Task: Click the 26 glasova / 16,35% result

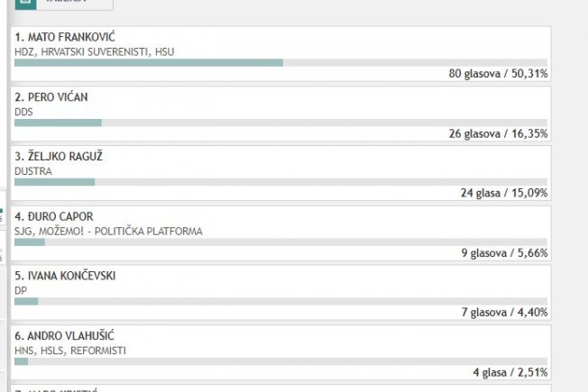Action: pos(498,133)
